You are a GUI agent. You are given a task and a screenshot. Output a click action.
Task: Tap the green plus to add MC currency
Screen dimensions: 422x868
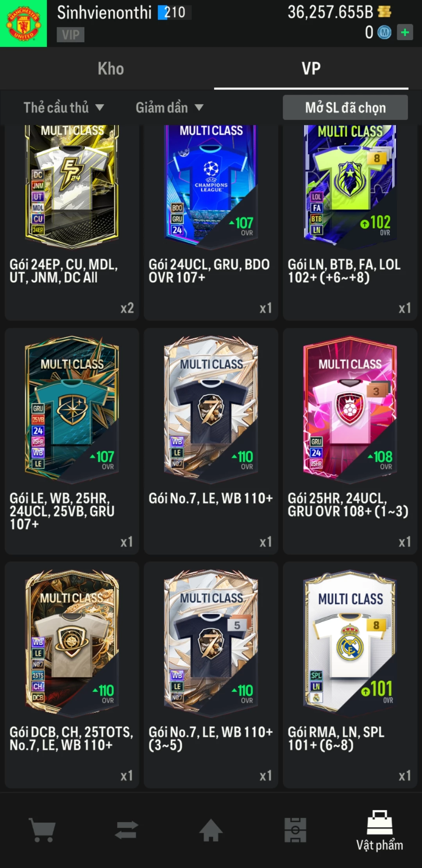point(405,32)
